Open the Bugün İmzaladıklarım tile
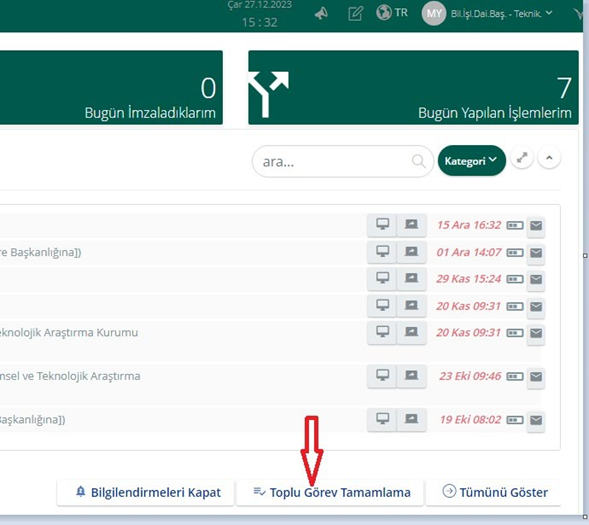Screen dimensions: 589x525 (111, 88)
